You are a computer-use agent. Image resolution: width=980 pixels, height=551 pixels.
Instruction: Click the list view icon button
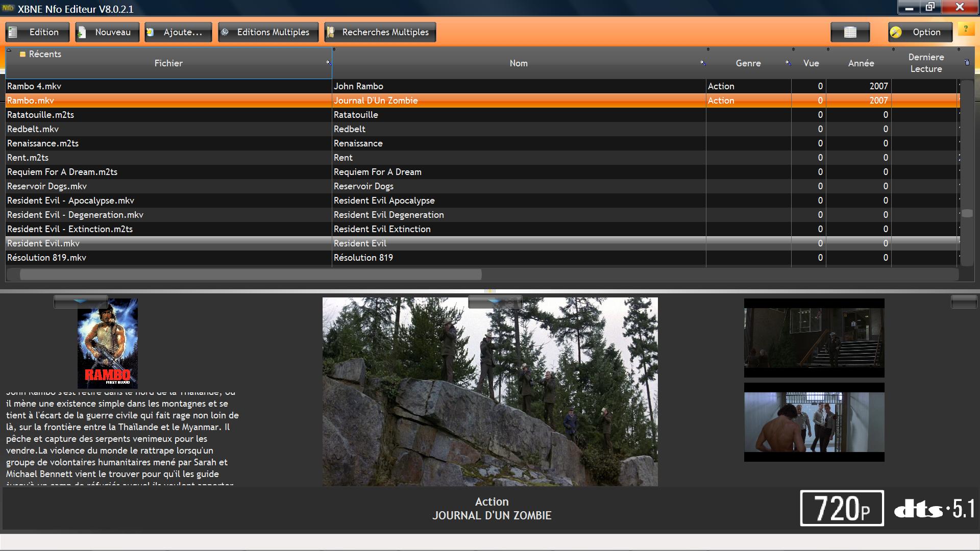tap(850, 32)
